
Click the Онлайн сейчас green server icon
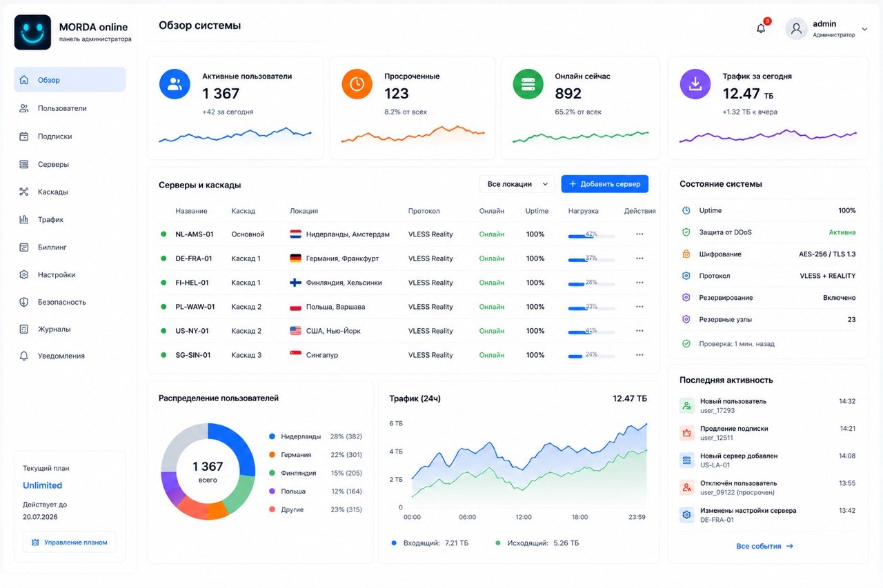coord(528,84)
